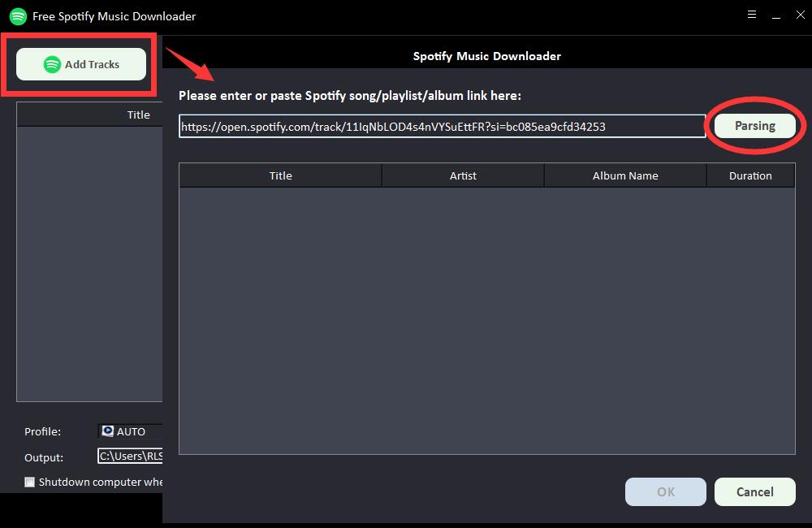The image size is (812, 528).
Task: Enable Shutdown computer checkbox
Action: [x=30, y=482]
